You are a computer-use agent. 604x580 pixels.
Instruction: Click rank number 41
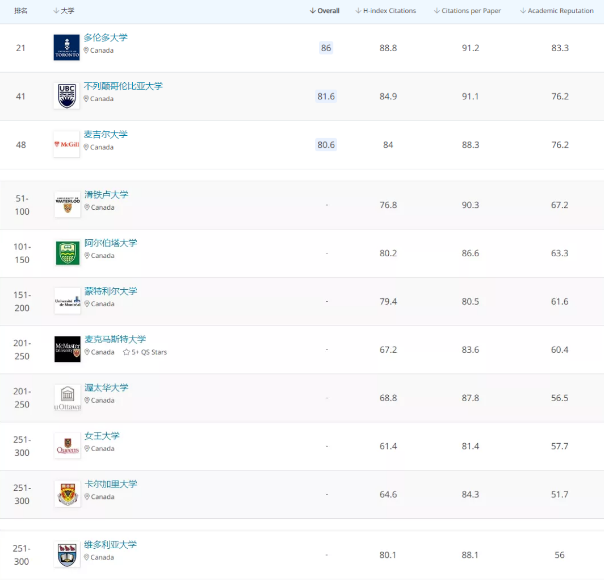coord(21,96)
